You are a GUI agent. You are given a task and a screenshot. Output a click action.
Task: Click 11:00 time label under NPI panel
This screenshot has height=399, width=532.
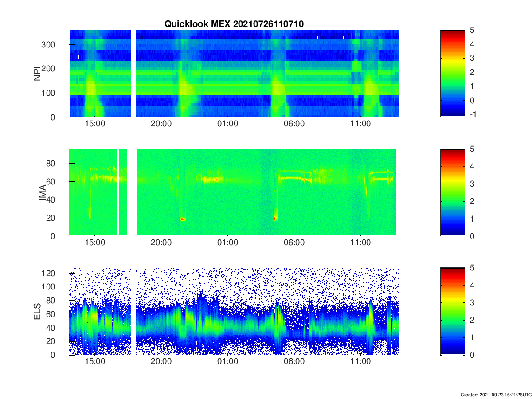click(361, 125)
